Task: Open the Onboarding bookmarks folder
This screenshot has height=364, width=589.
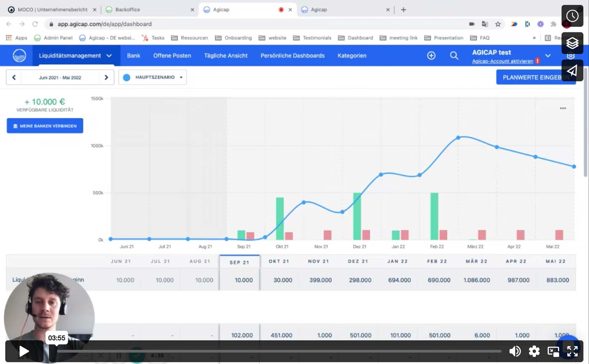Action: point(233,37)
